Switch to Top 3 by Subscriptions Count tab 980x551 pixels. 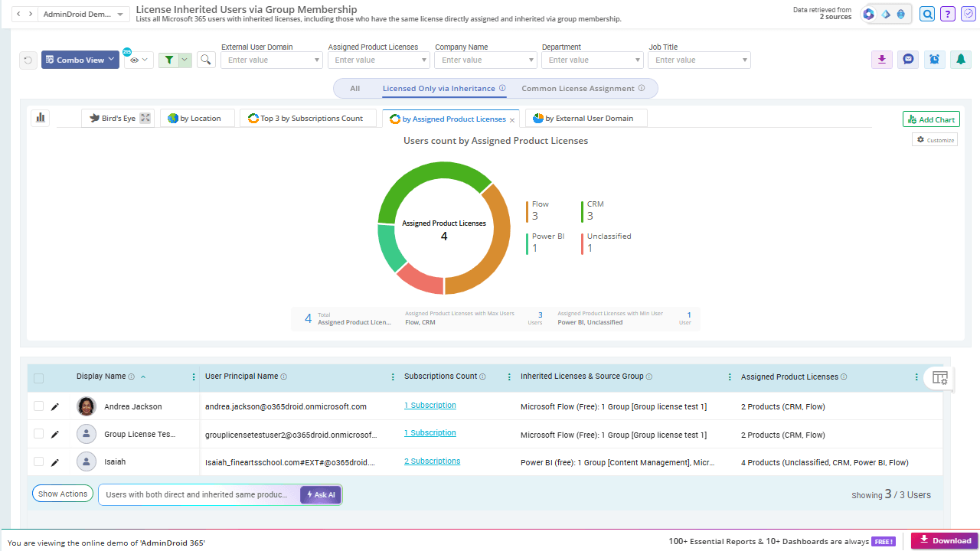pos(308,118)
